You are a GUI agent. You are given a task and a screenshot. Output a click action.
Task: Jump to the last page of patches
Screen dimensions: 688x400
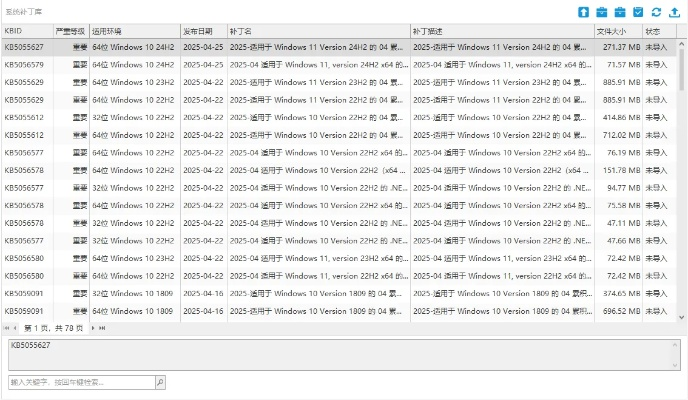tap(102, 328)
